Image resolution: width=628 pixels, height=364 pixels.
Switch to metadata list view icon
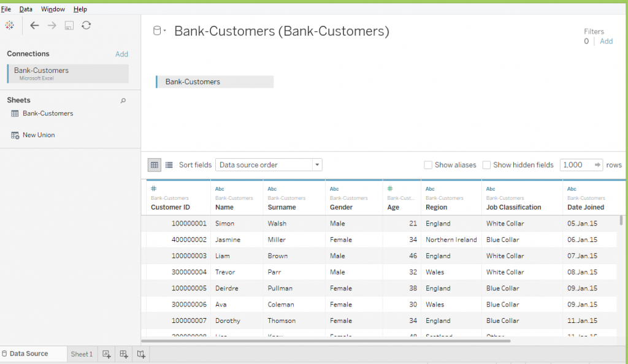click(169, 165)
